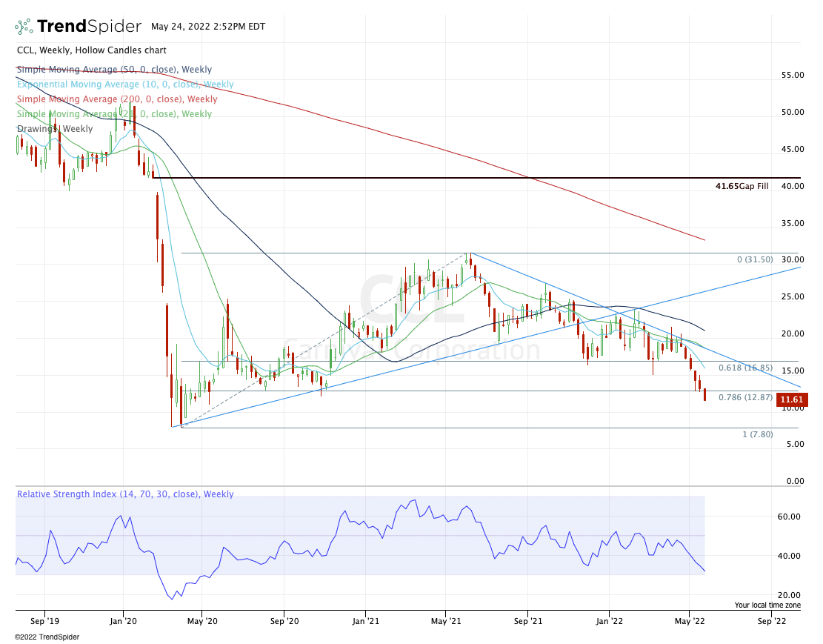This screenshot has width=823, height=644.
Task: Click the Jan '22 date axis label
Action: tap(610, 622)
